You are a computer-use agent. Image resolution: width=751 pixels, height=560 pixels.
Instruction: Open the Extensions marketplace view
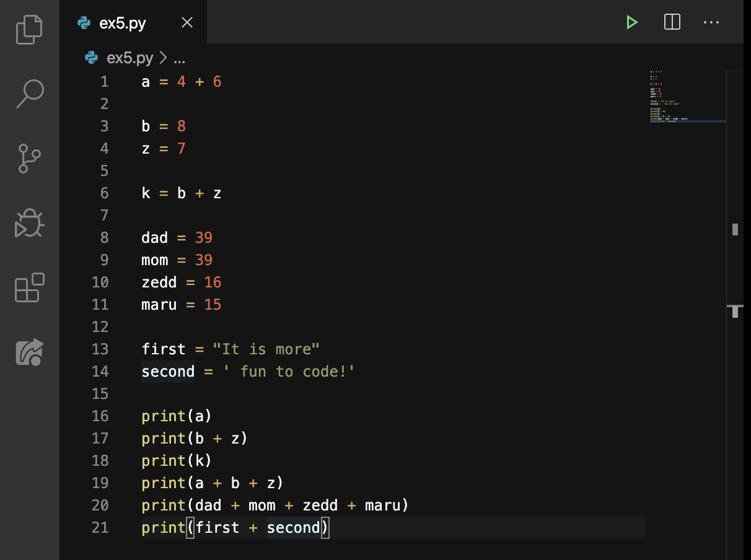29,289
